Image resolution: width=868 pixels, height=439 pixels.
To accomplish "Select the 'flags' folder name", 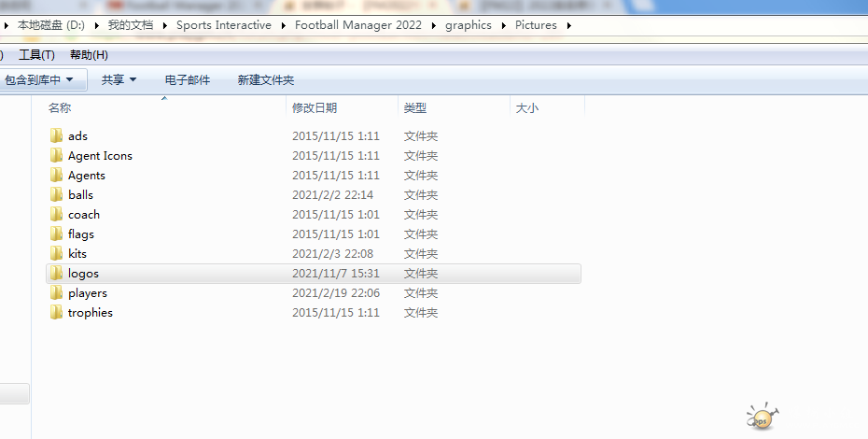I will 81,234.
